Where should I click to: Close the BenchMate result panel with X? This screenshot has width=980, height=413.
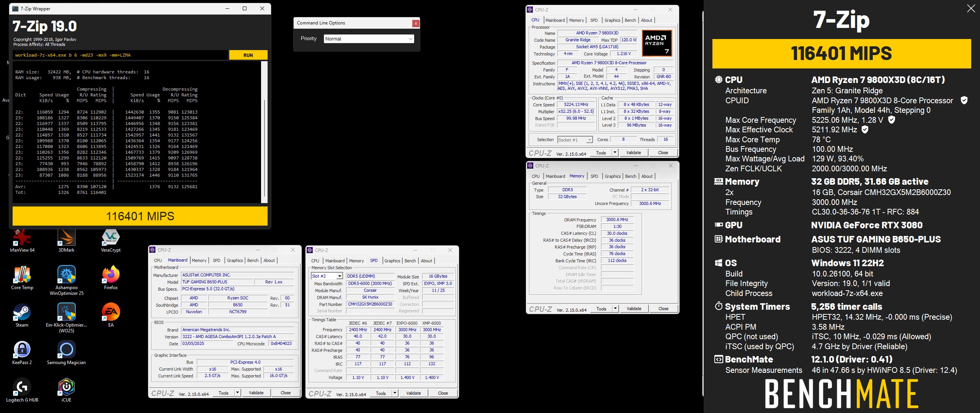(x=971, y=8)
